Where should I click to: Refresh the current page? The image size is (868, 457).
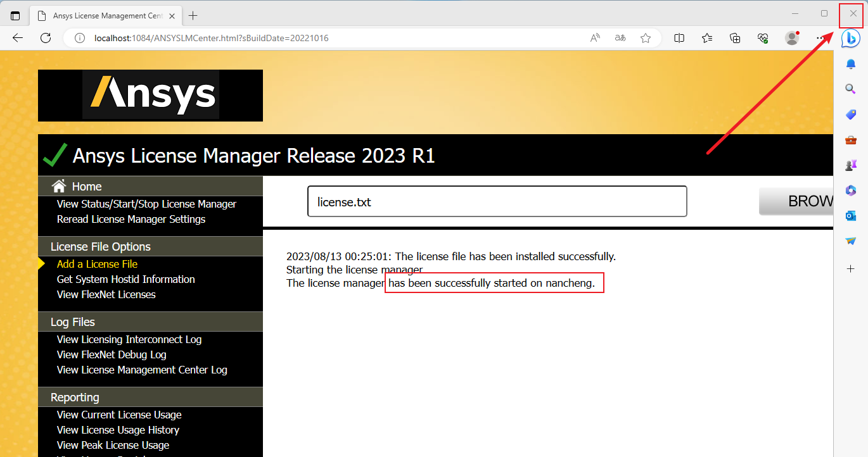tap(46, 38)
